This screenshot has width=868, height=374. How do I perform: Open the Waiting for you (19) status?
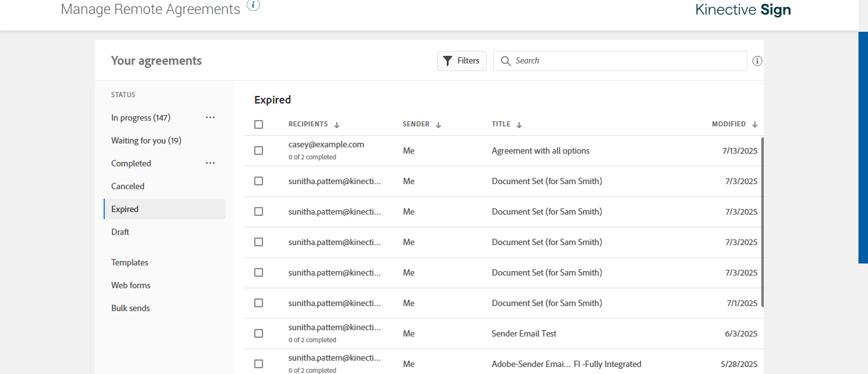(147, 140)
